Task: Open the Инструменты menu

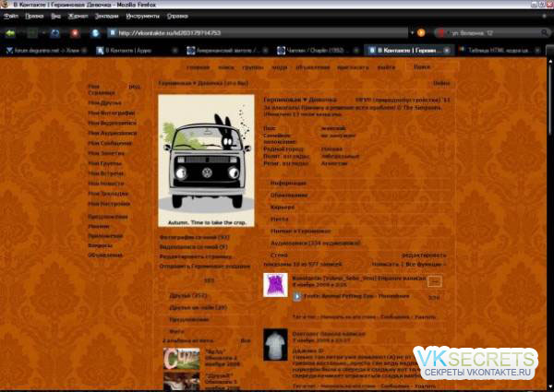Action: (x=143, y=16)
